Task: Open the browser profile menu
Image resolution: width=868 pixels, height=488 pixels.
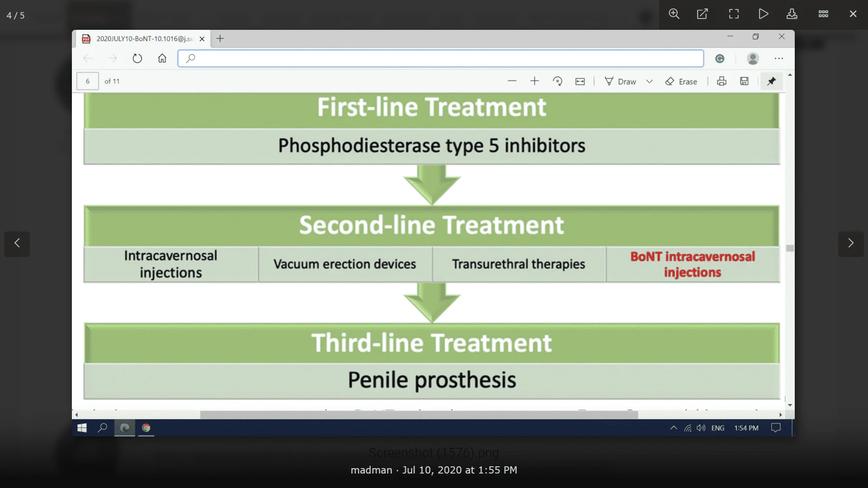Action: (x=753, y=58)
